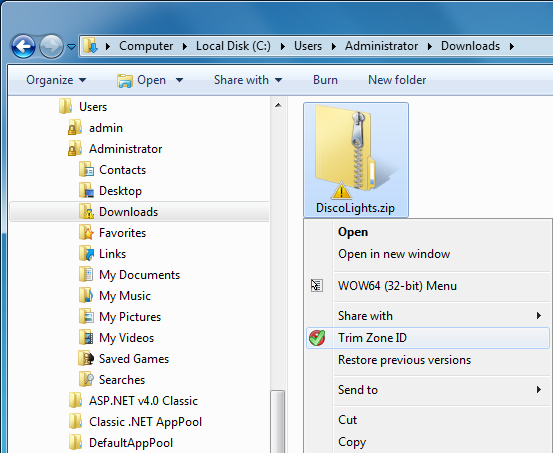Click the 'Favorites' tree label

click(122, 233)
